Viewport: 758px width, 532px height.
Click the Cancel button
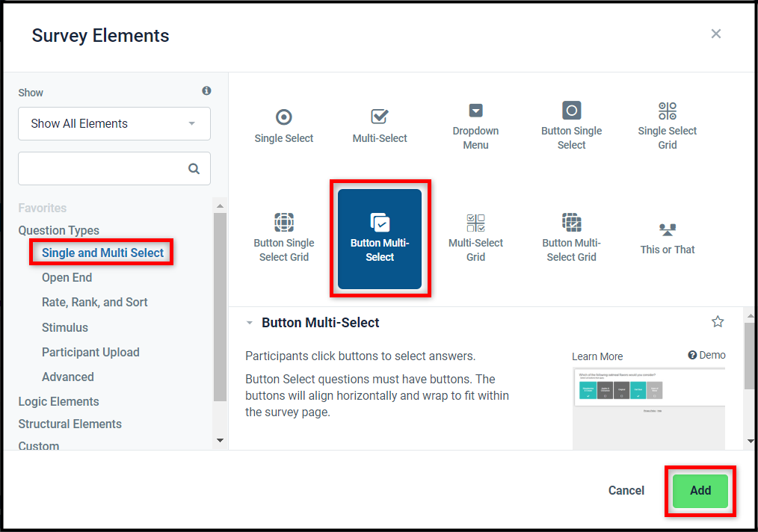pyautogui.click(x=626, y=491)
